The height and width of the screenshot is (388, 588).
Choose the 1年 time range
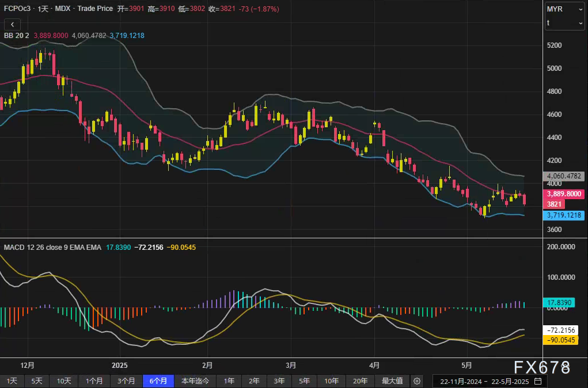(x=229, y=381)
